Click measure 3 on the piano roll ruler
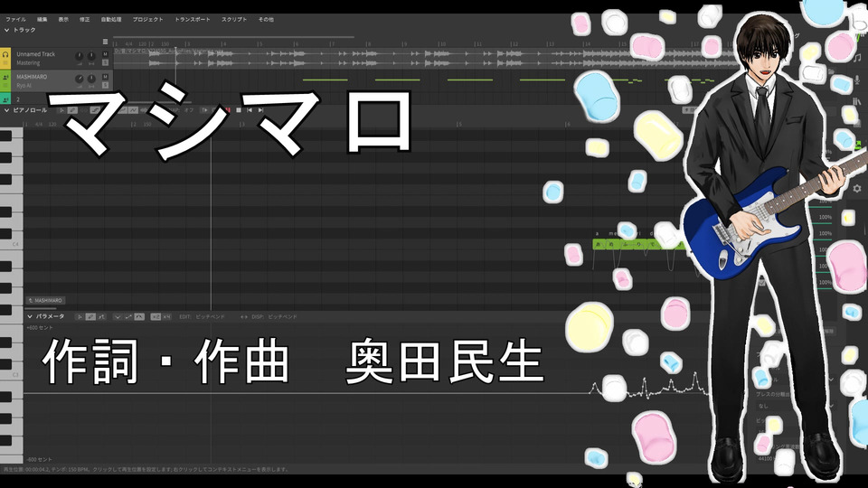This screenshot has height=488, width=868. [242, 125]
